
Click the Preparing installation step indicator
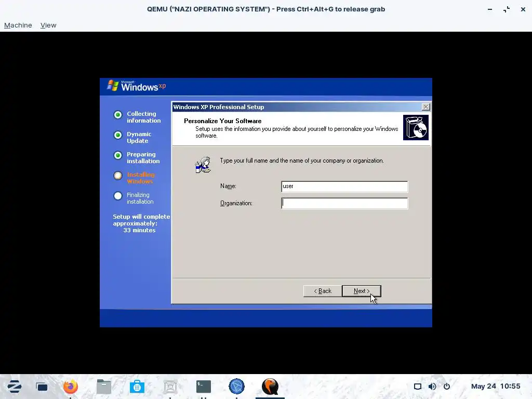[118, 155]
